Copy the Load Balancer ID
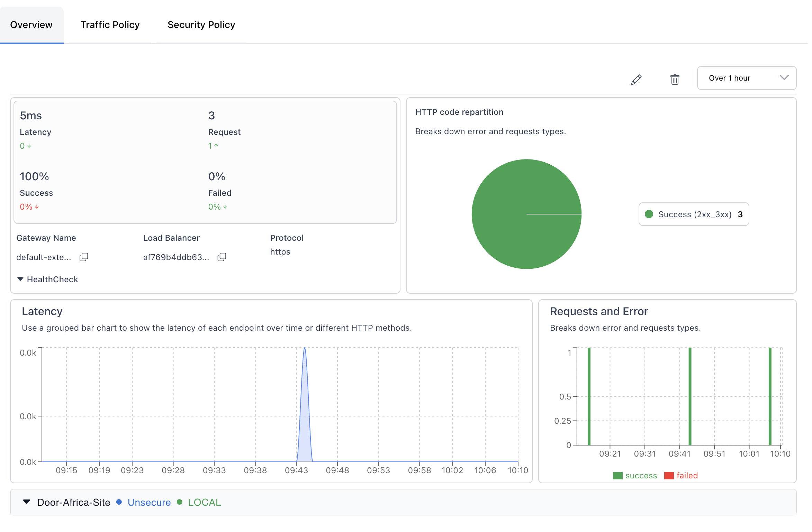The image size is (812, 532). click(x=222, y=257)
